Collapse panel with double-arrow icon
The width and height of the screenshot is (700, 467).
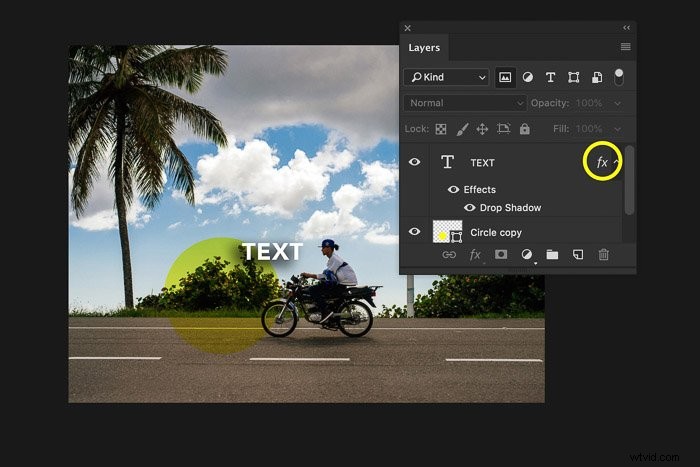626,28
